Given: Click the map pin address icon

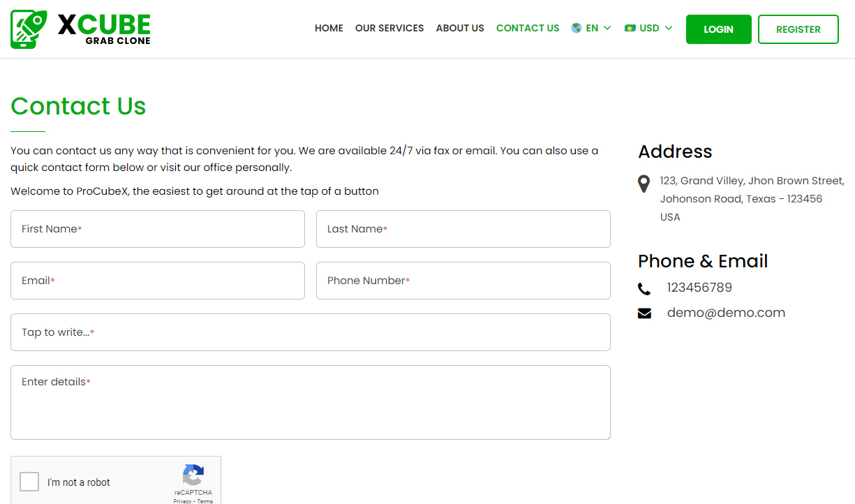Looking at the screenshot, I should (644, 184).
